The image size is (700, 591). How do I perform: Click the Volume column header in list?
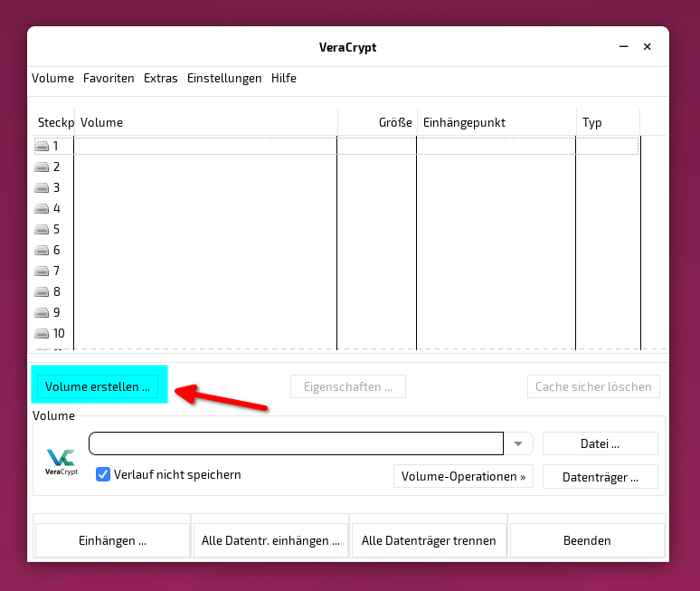(206, 122)
